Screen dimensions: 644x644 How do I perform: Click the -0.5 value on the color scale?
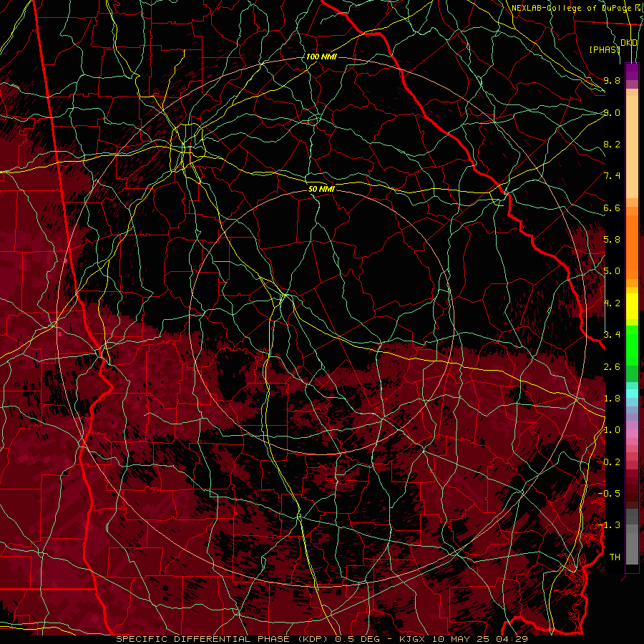click(609, 494)
